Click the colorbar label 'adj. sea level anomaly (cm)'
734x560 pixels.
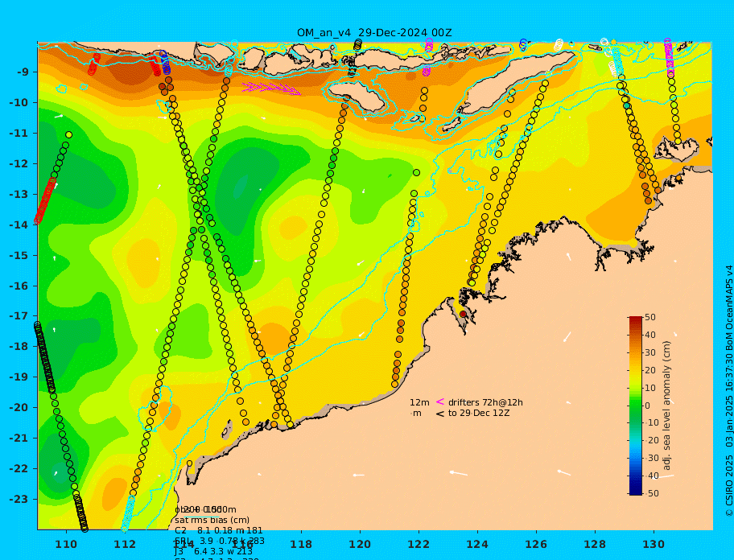(667, 406)
